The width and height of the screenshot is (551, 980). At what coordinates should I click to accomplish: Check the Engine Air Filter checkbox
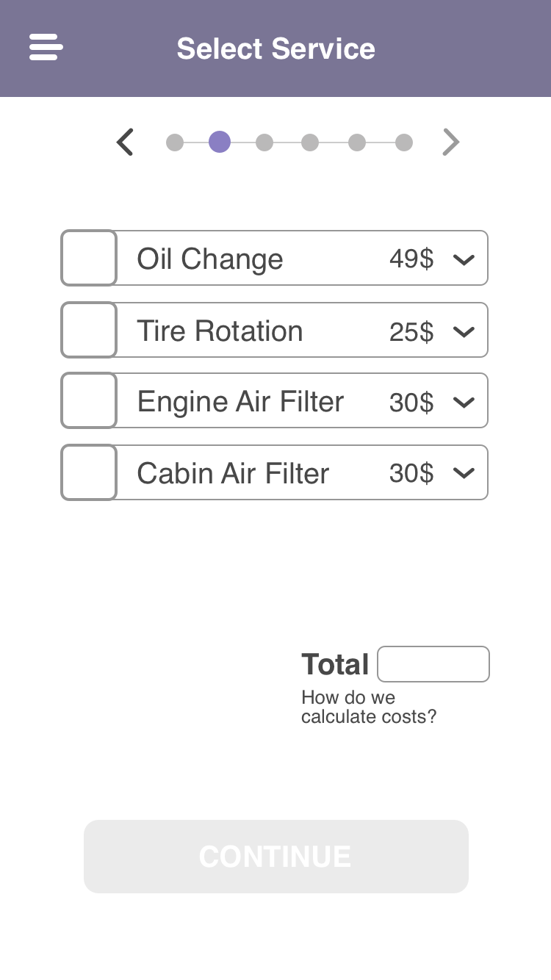pyautogui.click(x=89, y=400)
